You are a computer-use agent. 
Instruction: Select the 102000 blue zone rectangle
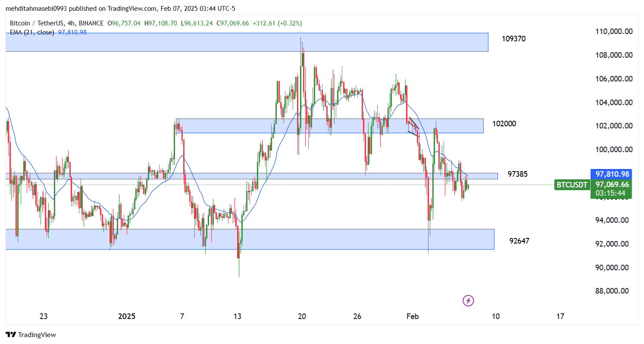[330, 125]
